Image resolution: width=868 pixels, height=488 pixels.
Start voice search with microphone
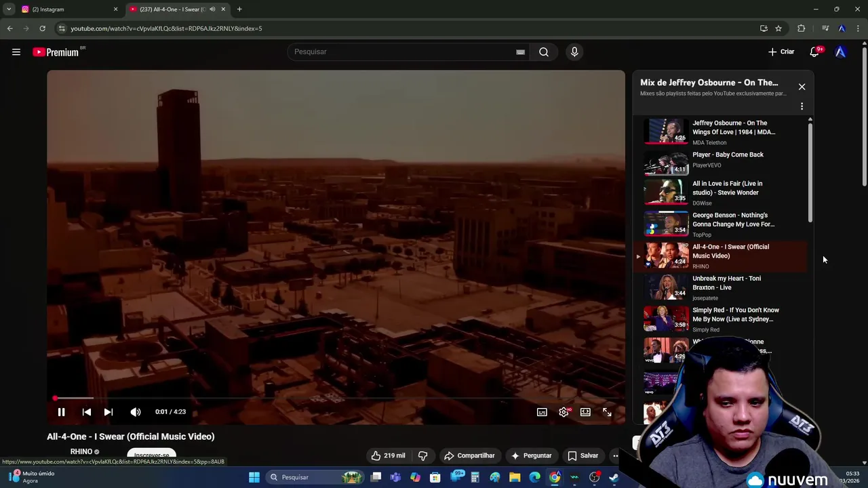(574, 52)
